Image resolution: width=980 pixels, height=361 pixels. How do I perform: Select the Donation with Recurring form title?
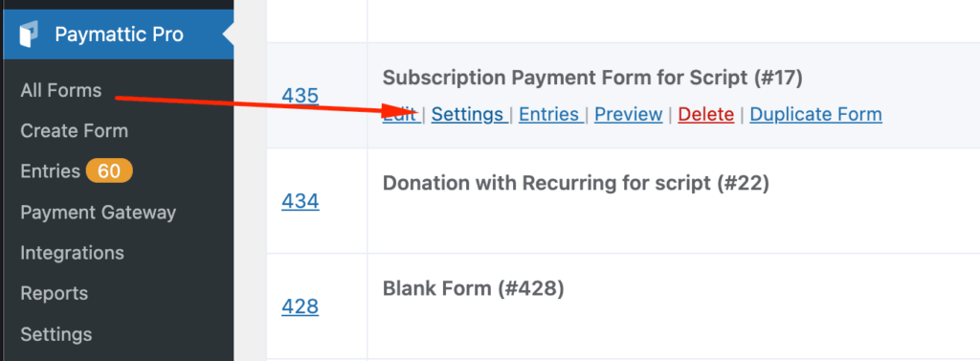tap(575, 183)
